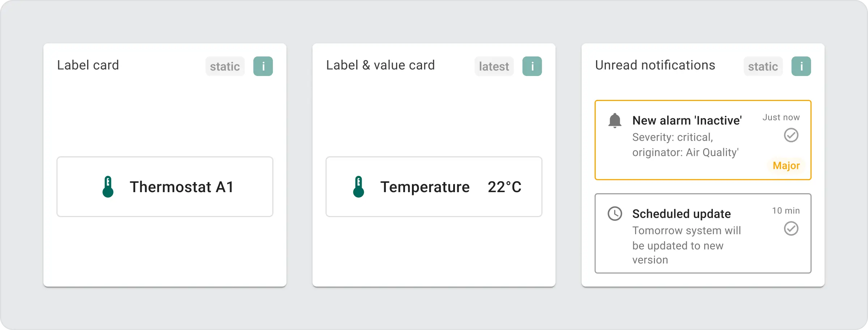Screen dimensions: 868x330
Task: Click info icon on Label & value card
Action: point(532,66)
